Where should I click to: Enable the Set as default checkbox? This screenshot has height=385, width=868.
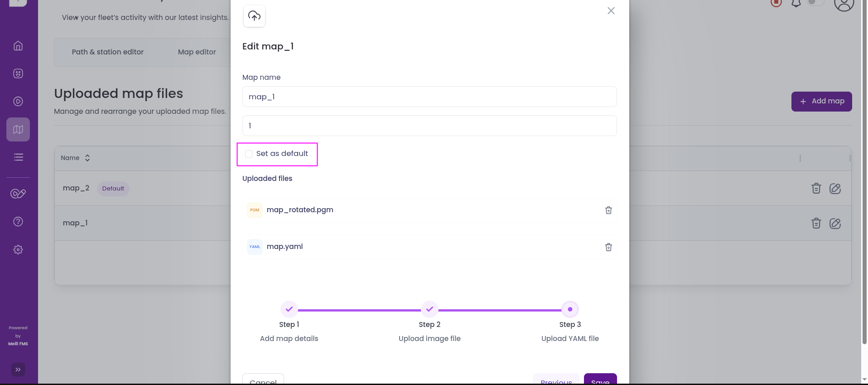tap(249, 154)
